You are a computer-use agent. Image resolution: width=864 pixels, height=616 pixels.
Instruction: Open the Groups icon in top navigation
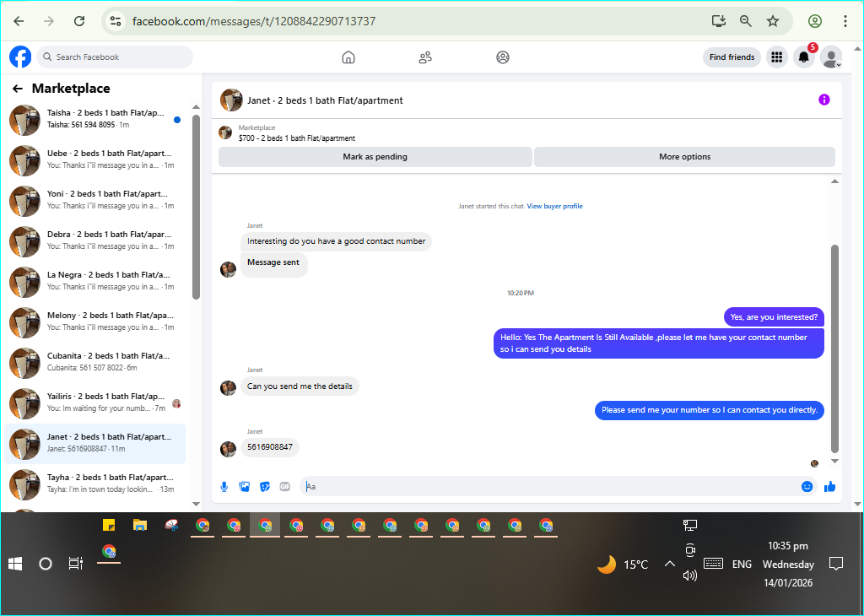503,57
